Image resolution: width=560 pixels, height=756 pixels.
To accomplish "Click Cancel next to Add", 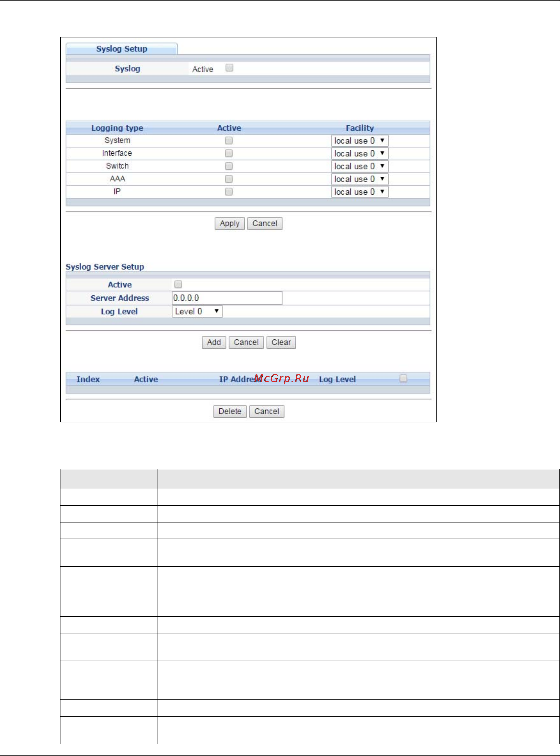I will 246,343.
